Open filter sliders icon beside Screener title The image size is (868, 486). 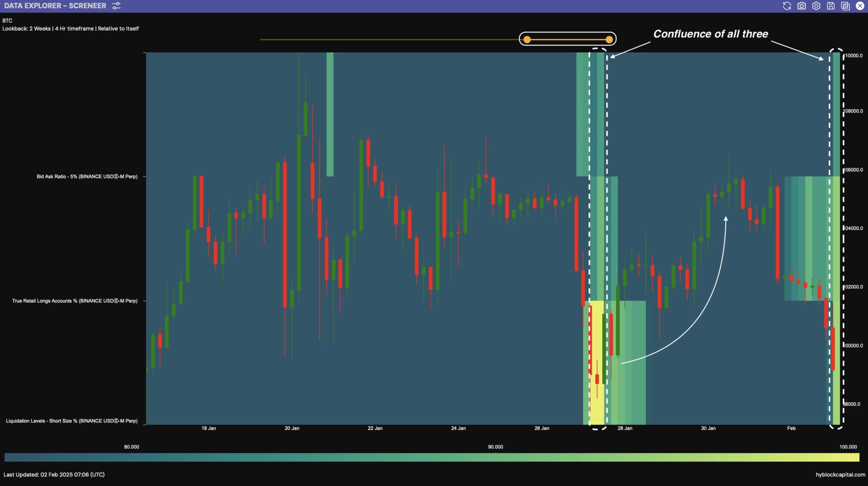click(x=116, y=6)
